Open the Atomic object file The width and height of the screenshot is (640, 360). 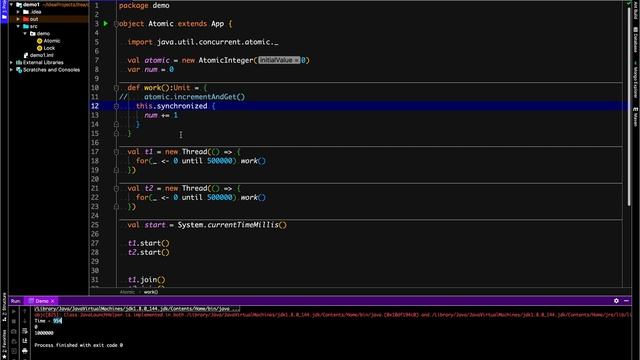click(x=49, y=41)
